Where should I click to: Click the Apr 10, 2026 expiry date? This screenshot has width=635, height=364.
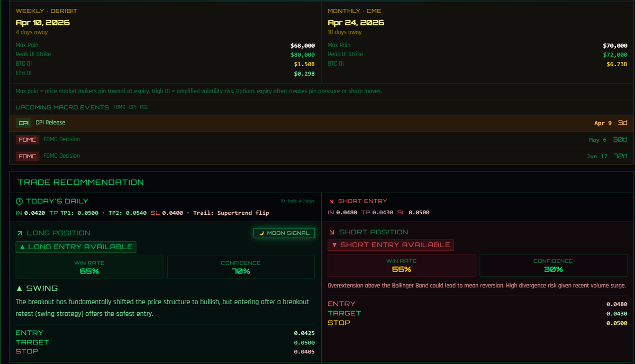coord(43,23)
